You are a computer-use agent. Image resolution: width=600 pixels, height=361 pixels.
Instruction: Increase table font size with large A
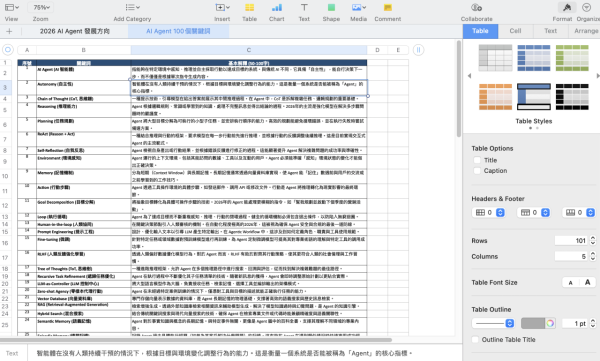coord(587,283)
